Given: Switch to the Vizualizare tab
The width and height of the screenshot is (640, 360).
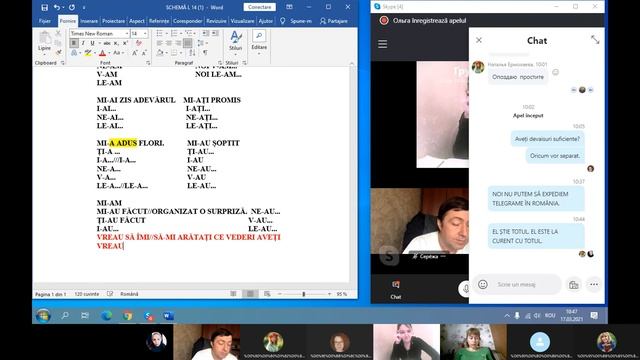Looking at the screenshot, I should pyautogui.click(x=242, y=21).
